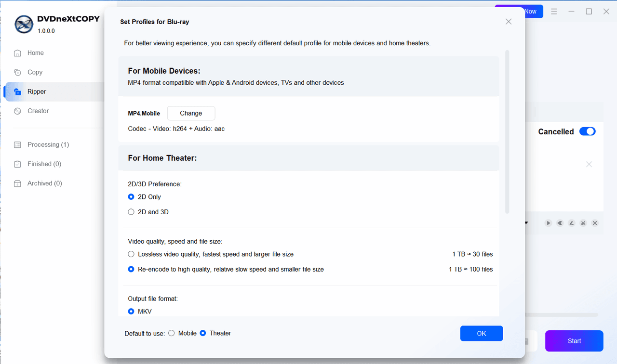Click Change next to MP4.Mobile
The width and height of the screenshot is (617, 364).
click(x=191, y=113)
